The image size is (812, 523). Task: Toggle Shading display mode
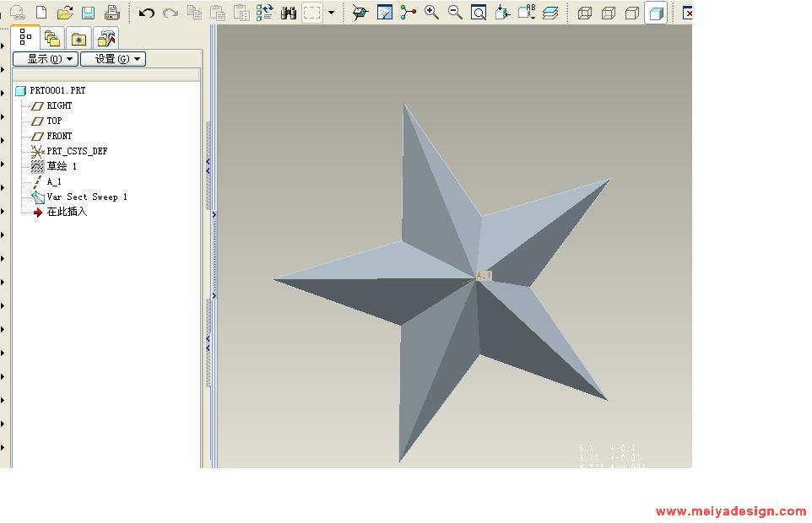[x=655, y=13]
